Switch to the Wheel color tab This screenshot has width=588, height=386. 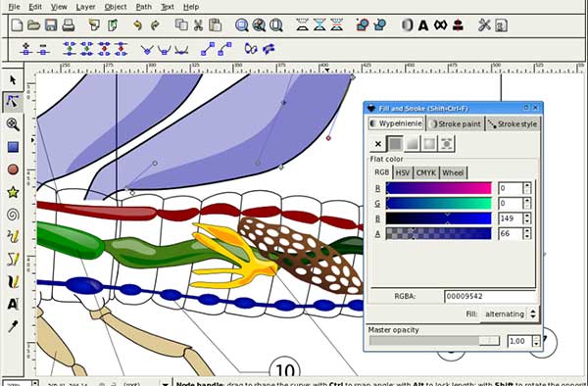pos(453,173)
